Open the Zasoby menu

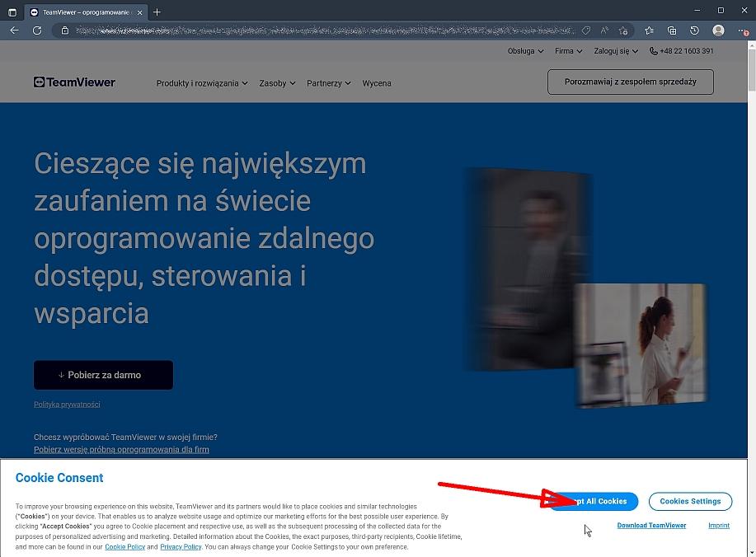[277, 83]
